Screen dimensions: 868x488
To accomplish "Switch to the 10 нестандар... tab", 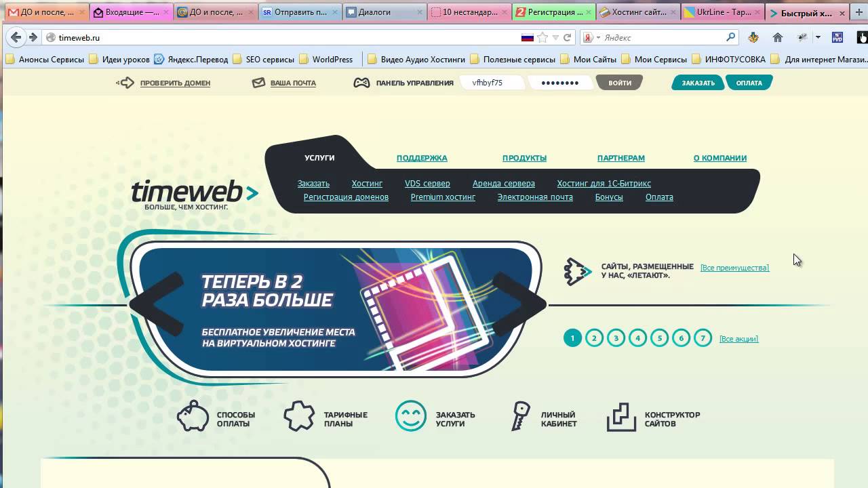I will pos(469,12).
